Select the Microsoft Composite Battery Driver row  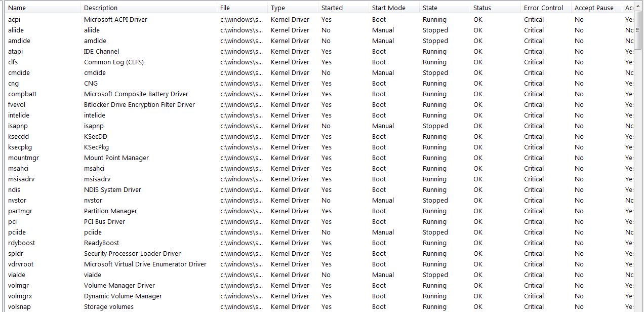point(324,94)
